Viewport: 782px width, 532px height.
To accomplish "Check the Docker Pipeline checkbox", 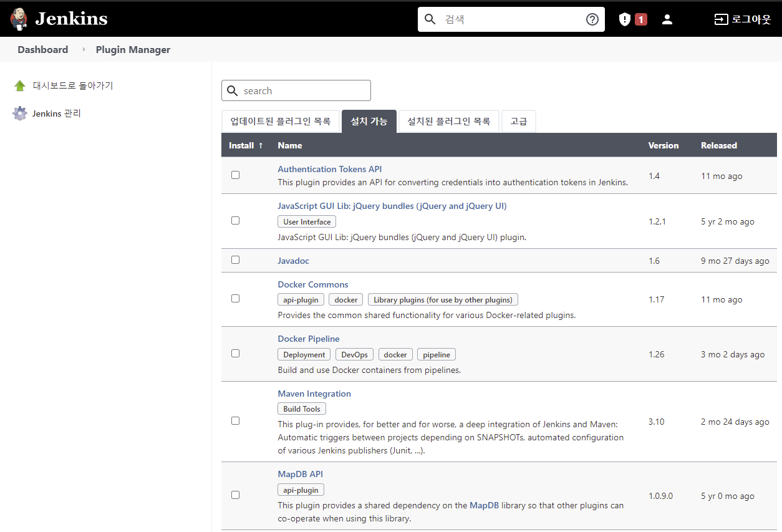I will coord(235,354).
